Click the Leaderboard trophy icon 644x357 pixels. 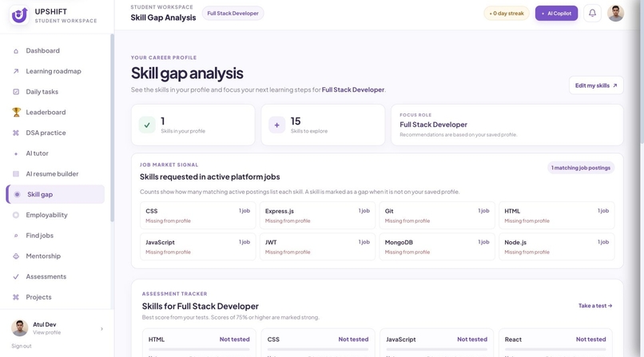pos(17,112)
